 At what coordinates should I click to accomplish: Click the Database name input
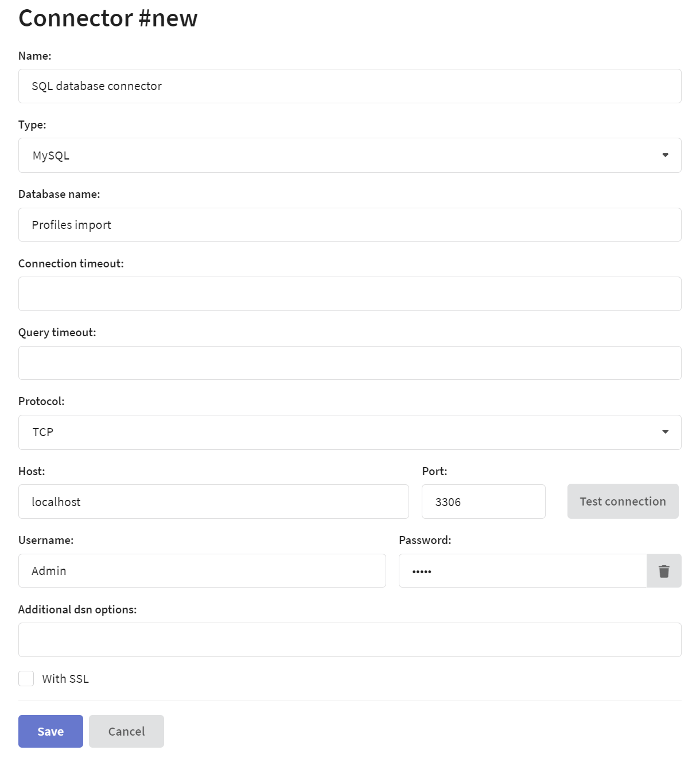(x=349, y=225)
